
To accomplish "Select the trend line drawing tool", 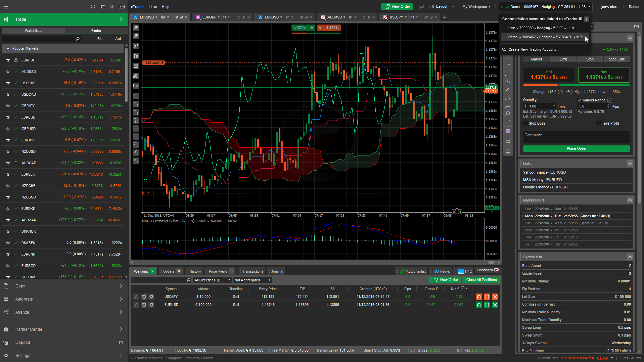I will click(508, 73).
